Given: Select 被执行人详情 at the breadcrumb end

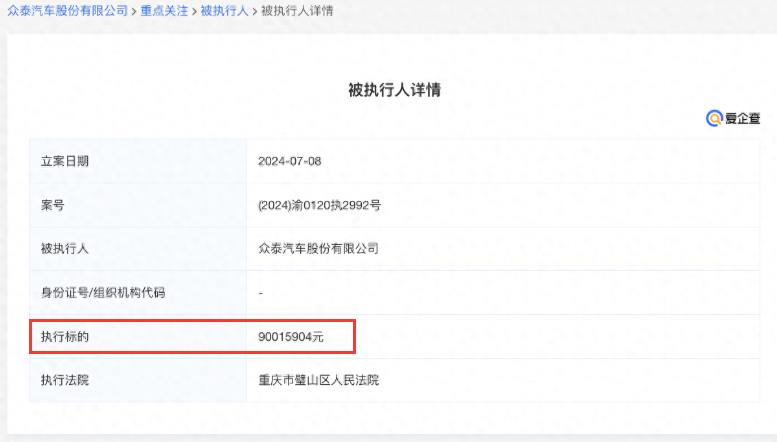Looking at the screenshot, I should click(x=297, y=11).
